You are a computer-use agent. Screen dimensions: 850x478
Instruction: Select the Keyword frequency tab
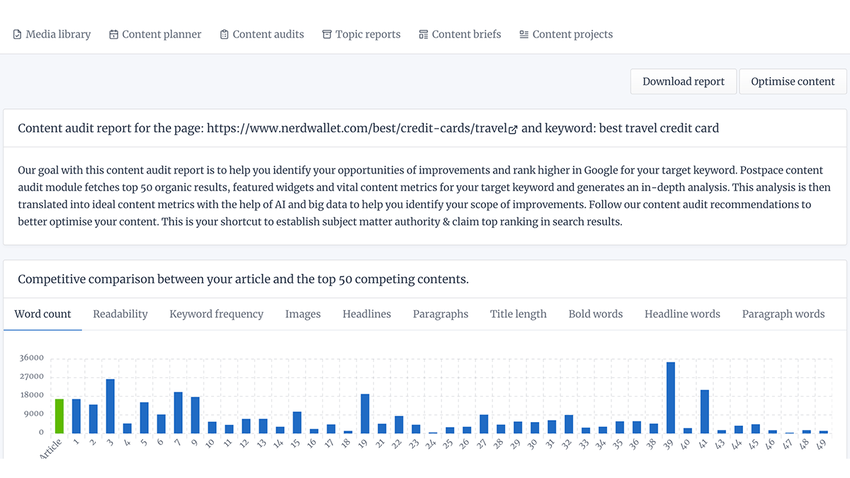216,314
